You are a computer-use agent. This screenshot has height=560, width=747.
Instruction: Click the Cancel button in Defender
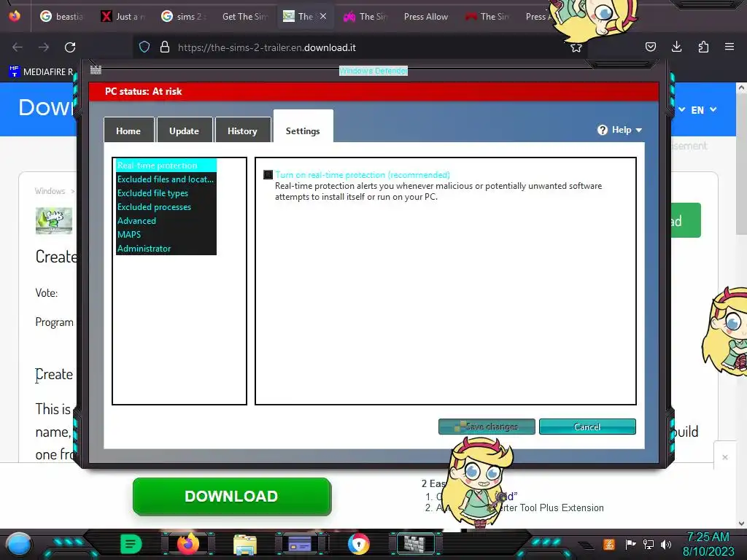point(587,427)
